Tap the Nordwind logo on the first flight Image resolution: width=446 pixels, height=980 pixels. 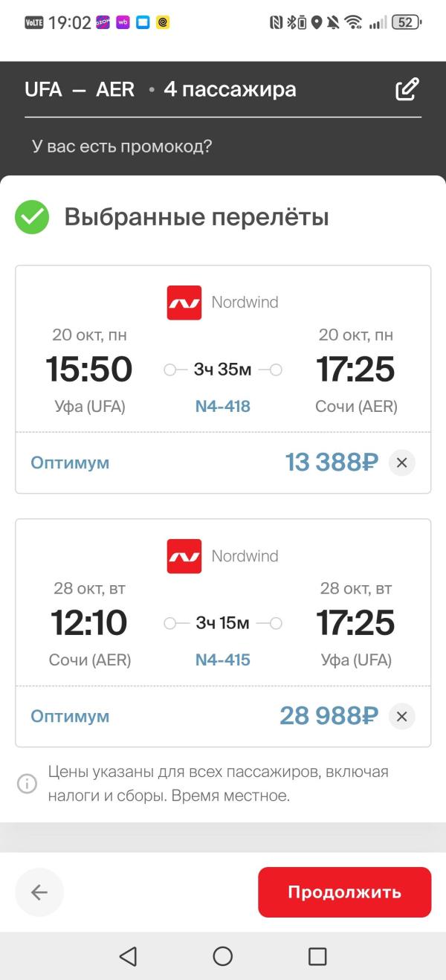(184, 303)
